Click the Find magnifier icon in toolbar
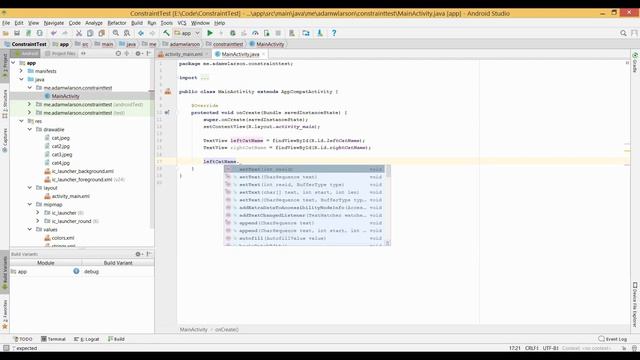 [116, 33]
